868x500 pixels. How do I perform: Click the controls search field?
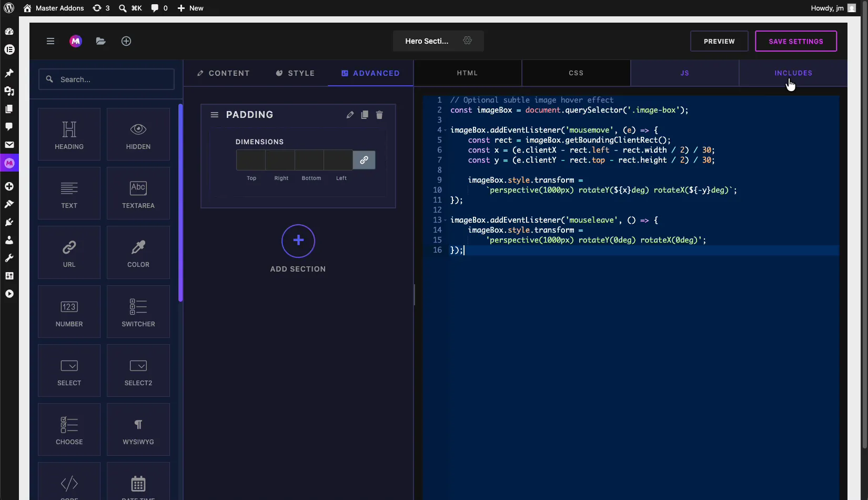point(106,79)
